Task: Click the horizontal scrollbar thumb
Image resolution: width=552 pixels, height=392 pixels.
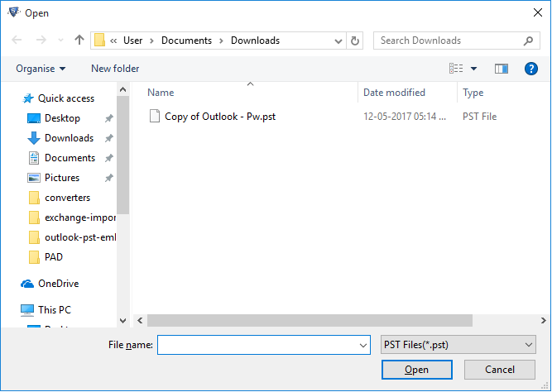Action: [x=310, y=321]
